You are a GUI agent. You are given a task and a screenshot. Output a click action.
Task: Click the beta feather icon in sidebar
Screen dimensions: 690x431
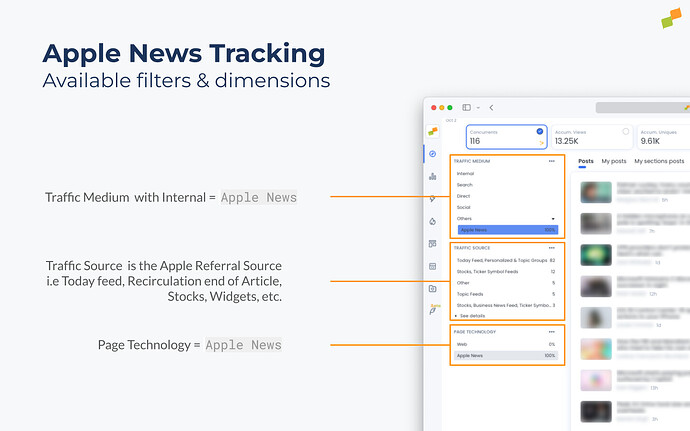pyautogui.click(x=433, y=310)
